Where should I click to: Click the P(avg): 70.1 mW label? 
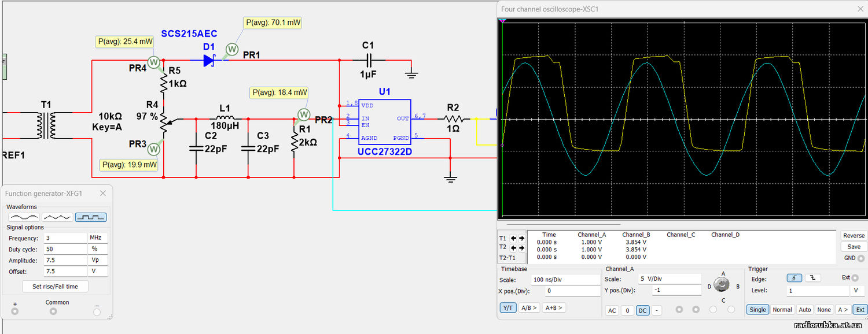click(273, 23)
